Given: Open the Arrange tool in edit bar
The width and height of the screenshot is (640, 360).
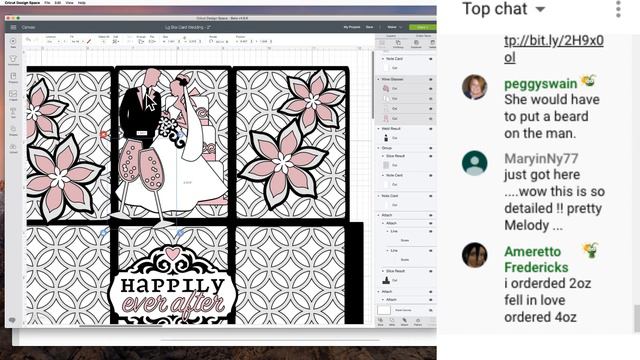Looking at the screenshot, I should [141, 41].
